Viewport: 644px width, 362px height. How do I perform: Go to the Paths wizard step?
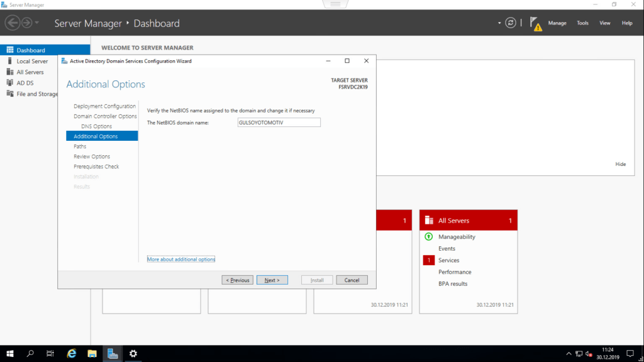(x=80, y=146)
